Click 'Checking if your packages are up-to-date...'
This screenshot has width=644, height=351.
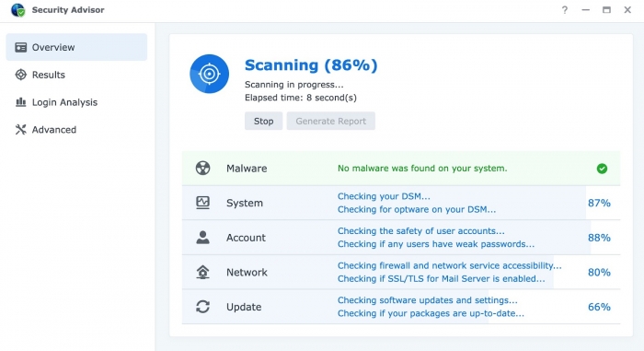pos(431,313)
